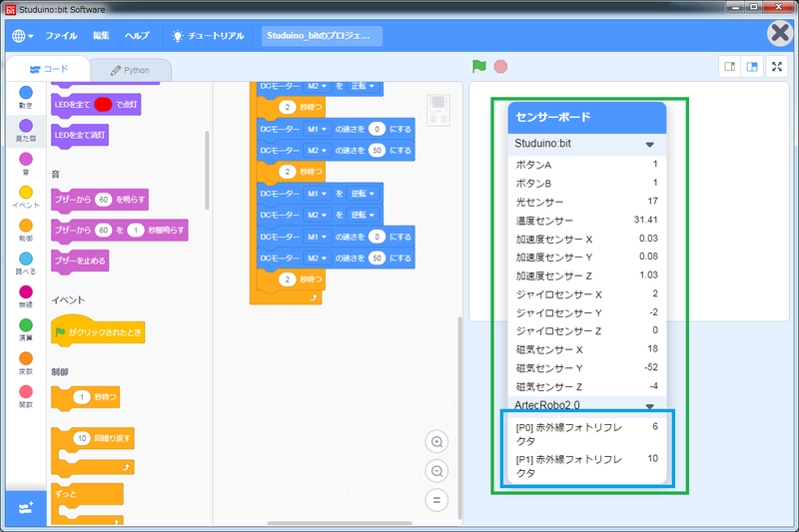Image resolution: width=799 pixels, height=532 pixels.
Task: Click the ボタンB sensor row
Action: point(587,183)
